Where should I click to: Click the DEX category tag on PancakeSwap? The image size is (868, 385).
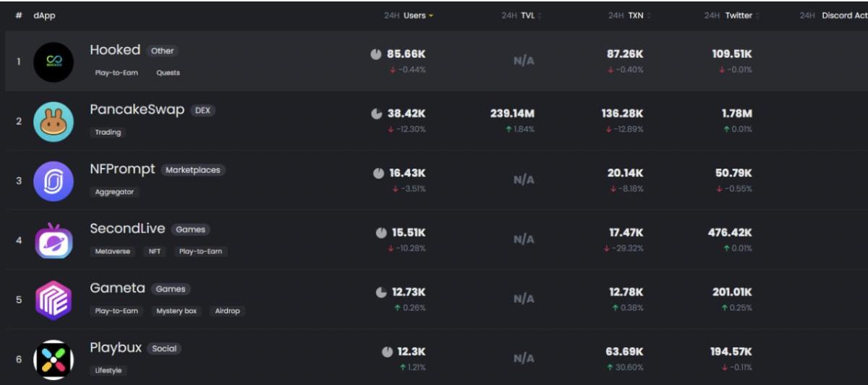(203, 111)
